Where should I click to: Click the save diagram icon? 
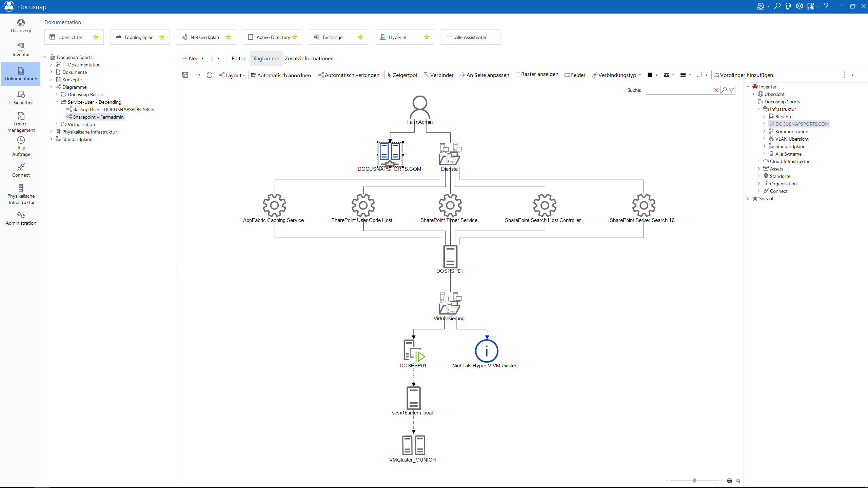point(185,75)
